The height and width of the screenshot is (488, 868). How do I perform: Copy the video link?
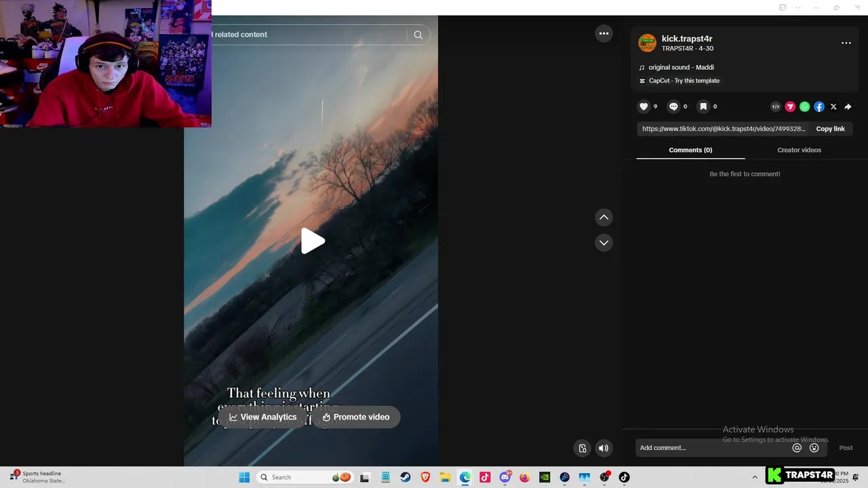(830, 129)
